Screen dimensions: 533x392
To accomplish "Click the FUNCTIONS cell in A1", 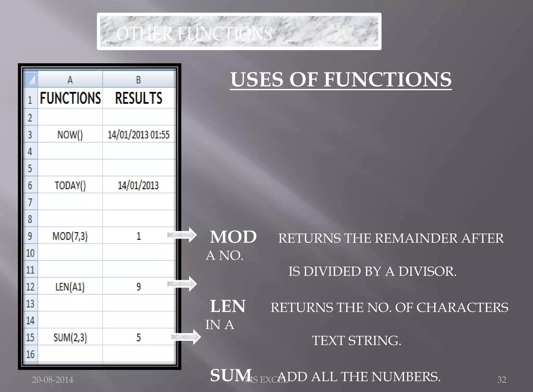I will tap(70, 98).
